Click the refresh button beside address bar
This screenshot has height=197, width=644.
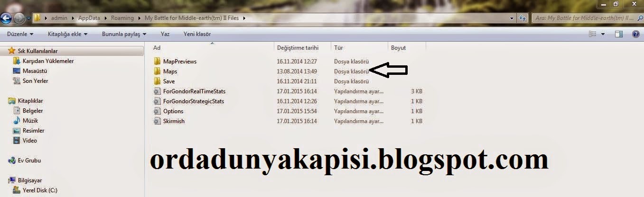522,18
